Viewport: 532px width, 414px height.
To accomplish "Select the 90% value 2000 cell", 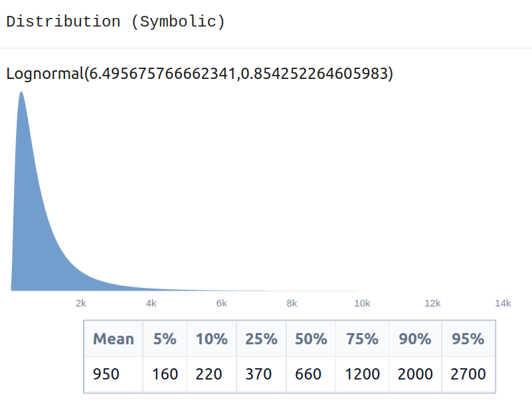I will pyautogui.click(x=415, y=374).
